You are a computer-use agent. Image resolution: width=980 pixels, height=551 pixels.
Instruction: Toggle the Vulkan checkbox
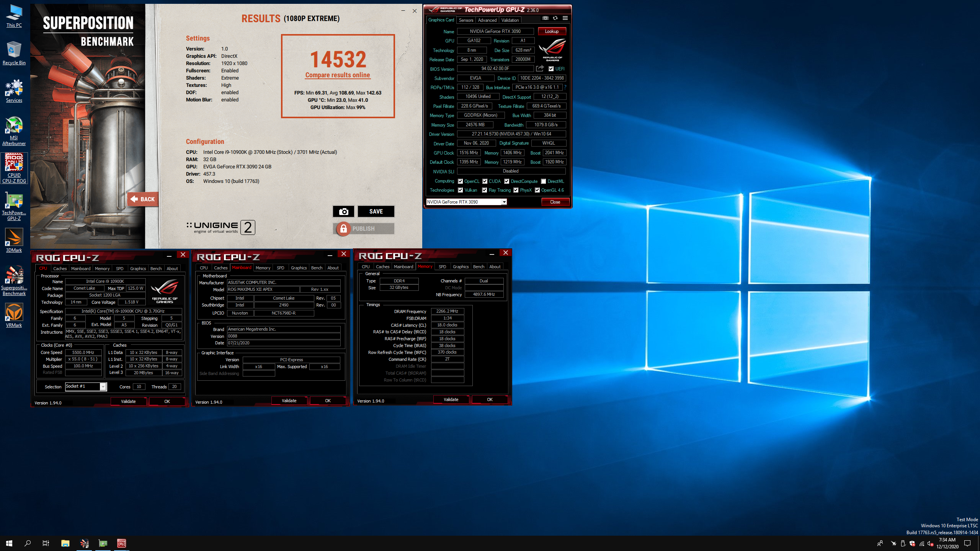(460, 190)
